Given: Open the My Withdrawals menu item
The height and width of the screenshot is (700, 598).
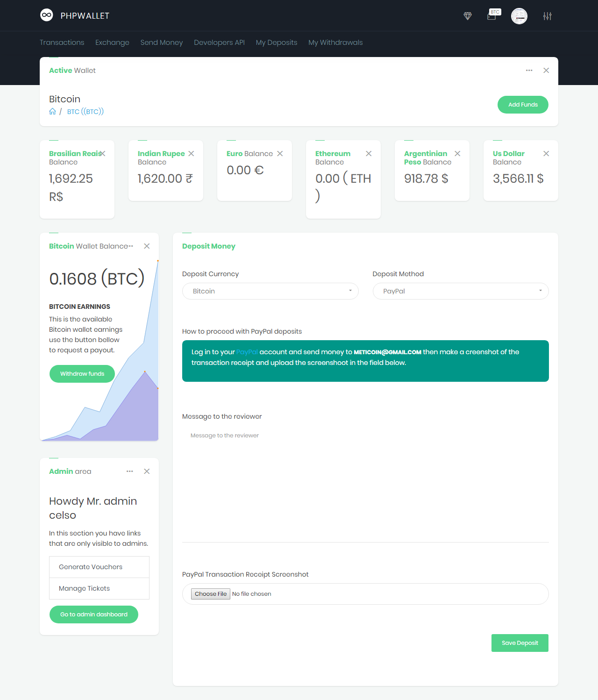Looking at the screenshot, I should click(x=335, y=43).
